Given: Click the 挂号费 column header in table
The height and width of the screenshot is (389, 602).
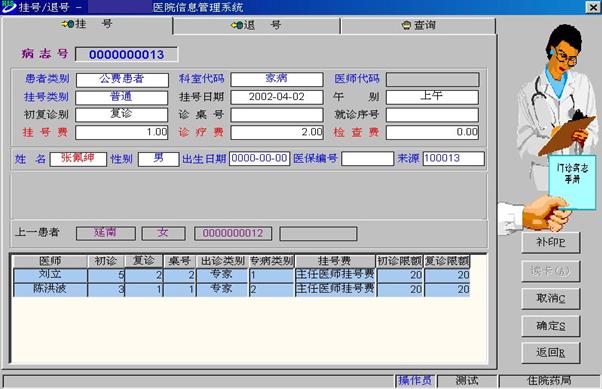Looking at the screenshot, I should [335, 261].
